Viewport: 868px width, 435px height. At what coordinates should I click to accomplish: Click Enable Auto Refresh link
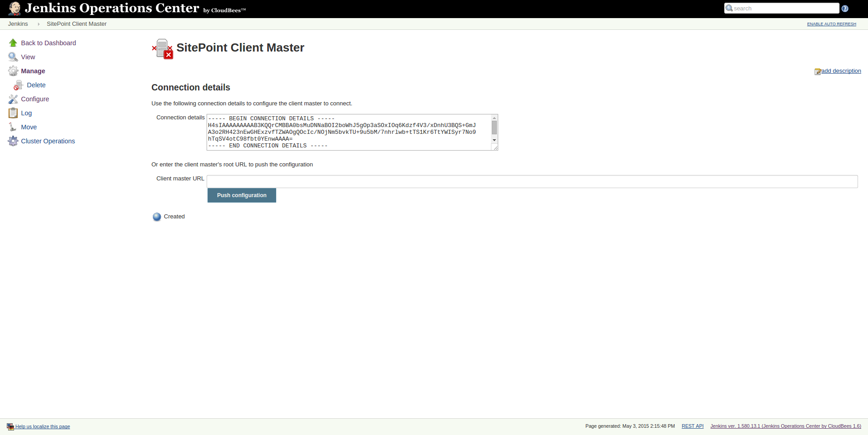[831, 24]
